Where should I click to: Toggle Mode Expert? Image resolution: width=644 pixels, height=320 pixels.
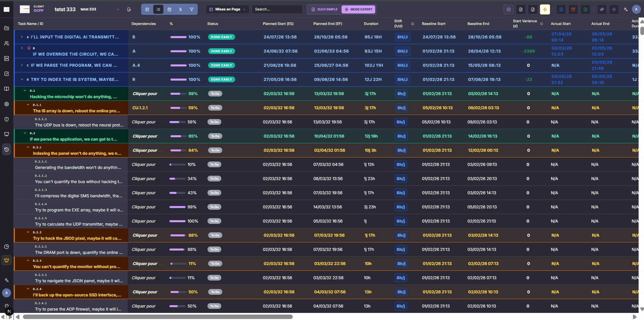359,9
